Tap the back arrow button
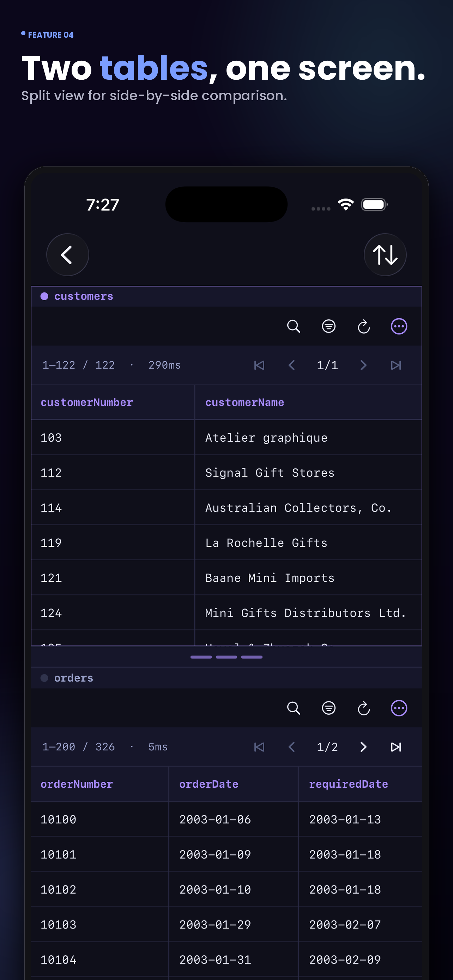The height and width of the screenshot is (980, 453). tap(67, 254)
